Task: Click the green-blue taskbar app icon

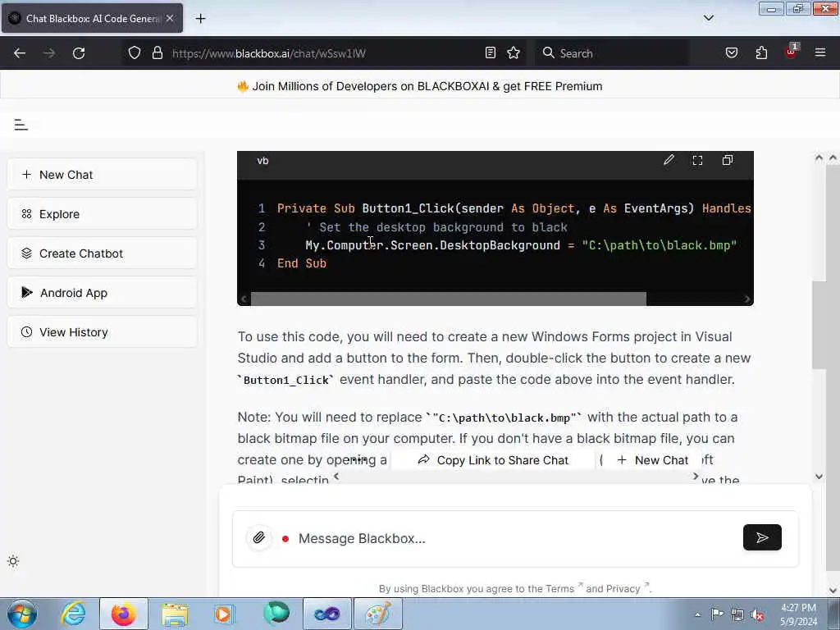Action: pos(276,614)
